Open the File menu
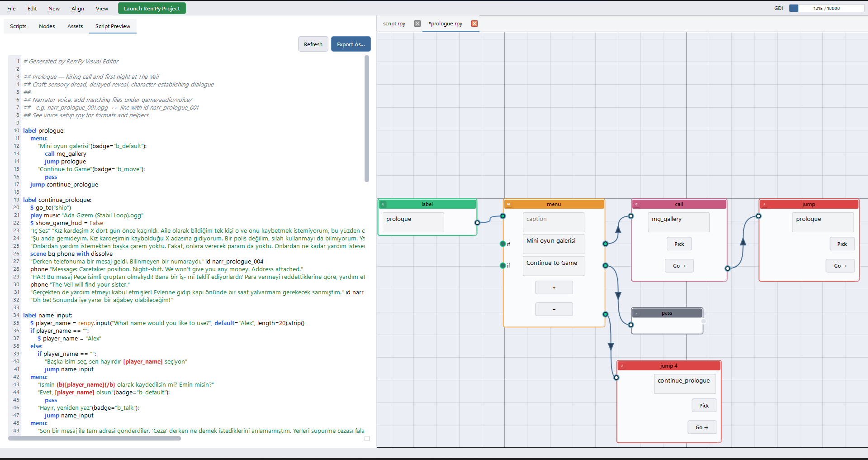868x460 pixels. click(11, 9)
